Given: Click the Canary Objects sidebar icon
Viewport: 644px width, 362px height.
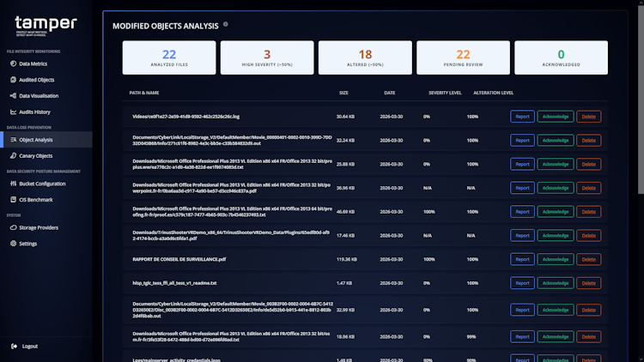Looking at the screenshot, I should coord(13,155).
